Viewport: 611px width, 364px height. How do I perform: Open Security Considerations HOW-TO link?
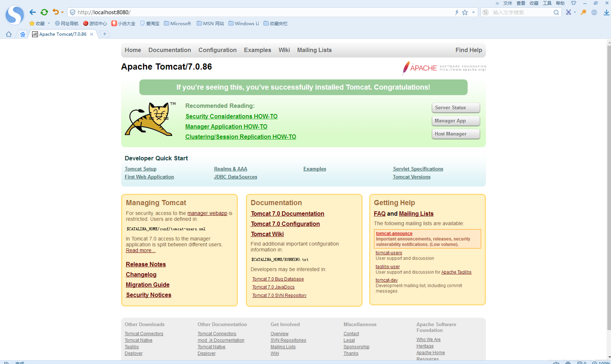click(231, 117)
